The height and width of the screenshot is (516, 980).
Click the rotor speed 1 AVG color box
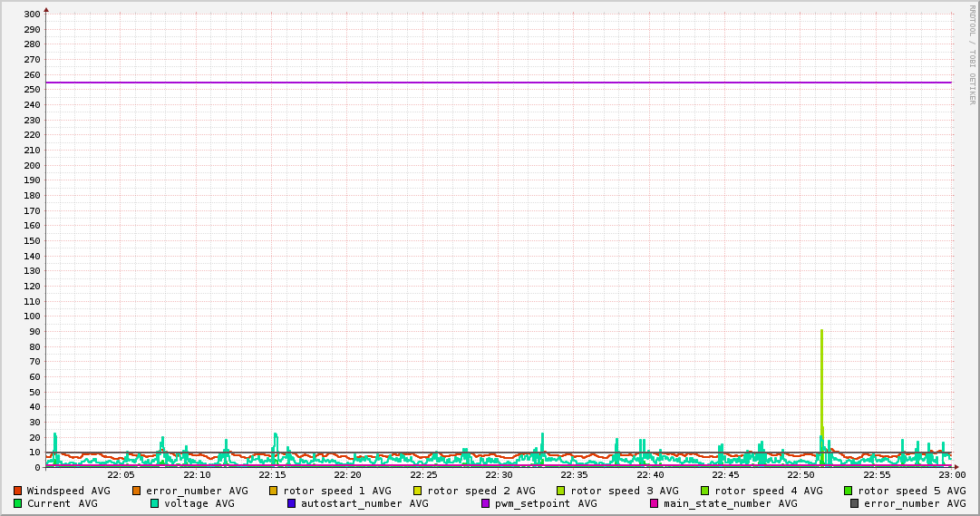click(274, 491)
